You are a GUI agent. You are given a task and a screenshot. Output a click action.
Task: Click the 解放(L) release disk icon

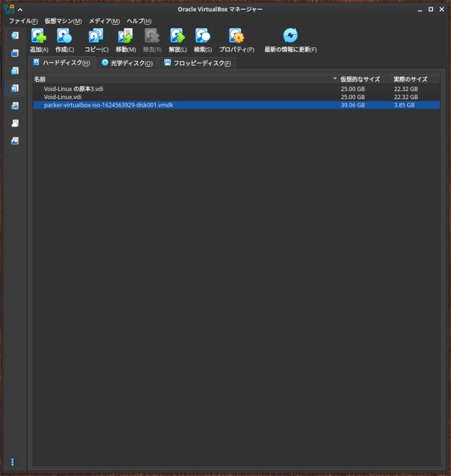[x=178, y=36]
